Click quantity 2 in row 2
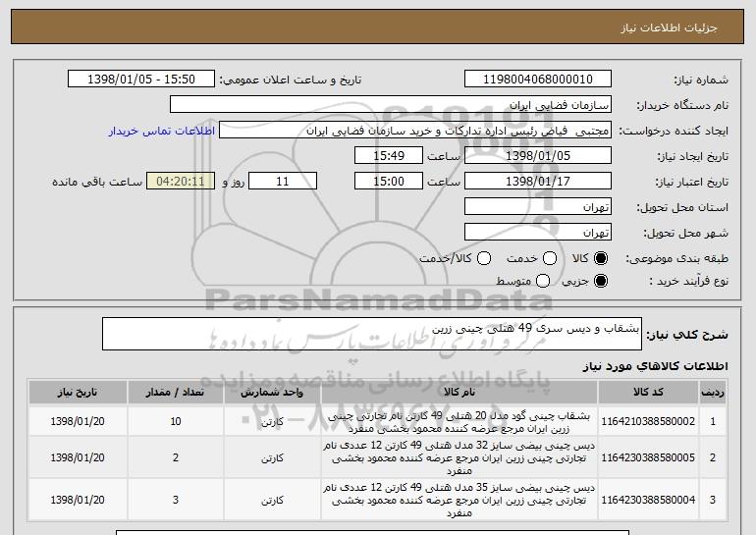This screenshot has height=535, width=756. [176, 457]
